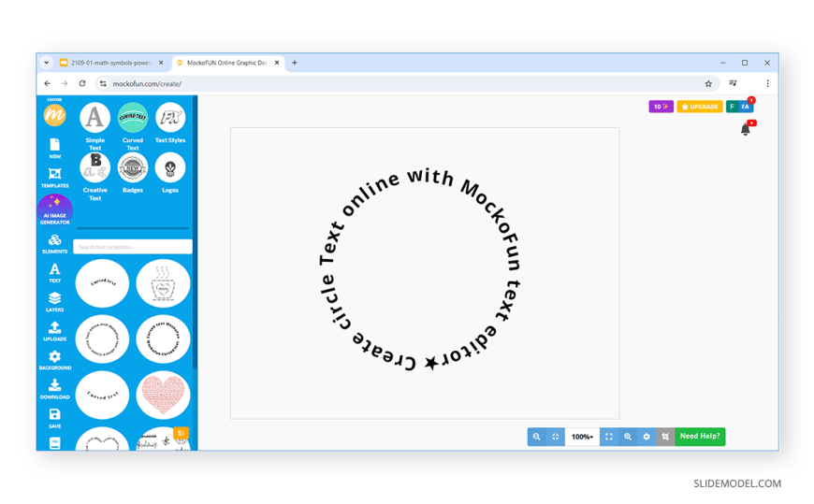Zoom out with the magnifier minus icon

537,437
